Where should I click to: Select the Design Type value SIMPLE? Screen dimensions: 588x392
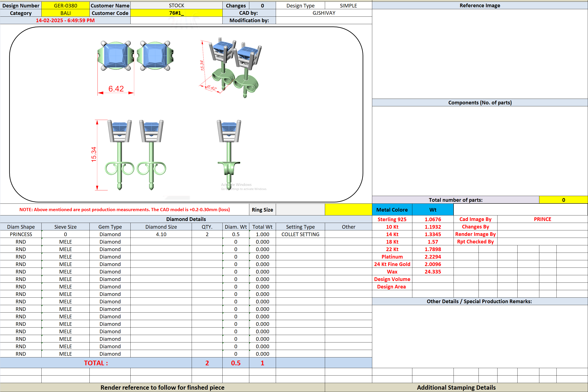click(x=348, y=6)
